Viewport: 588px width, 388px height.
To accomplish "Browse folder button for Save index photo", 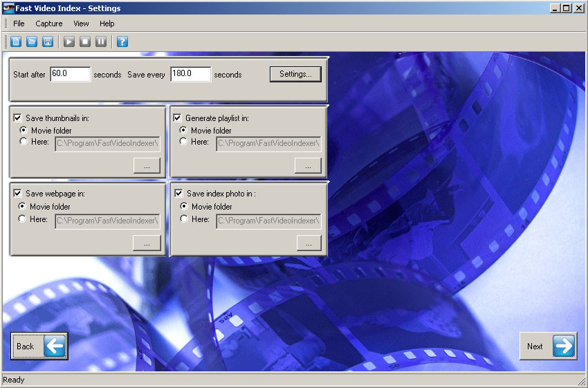I will (x=309, y=243).
